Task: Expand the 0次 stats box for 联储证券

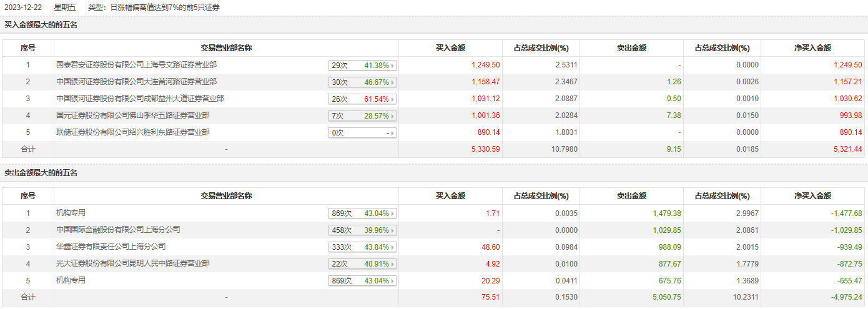Action: point(363,133)
